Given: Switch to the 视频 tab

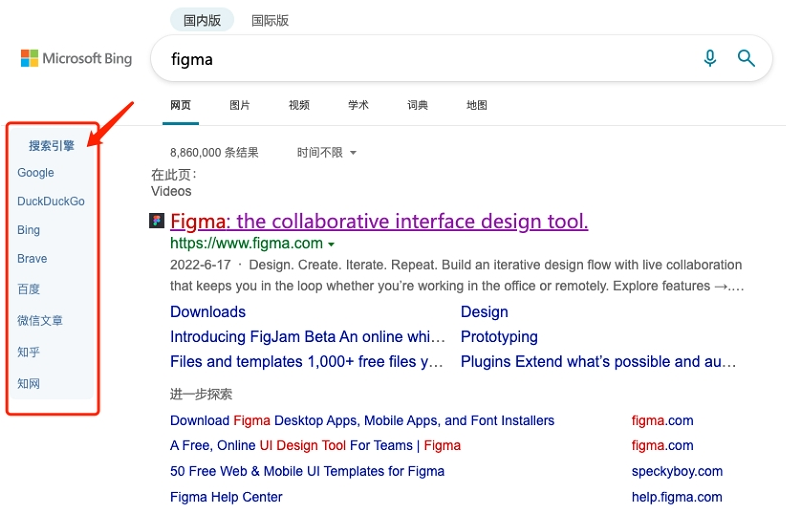Looking at the screenshot, I should click(x=299, y=105).
